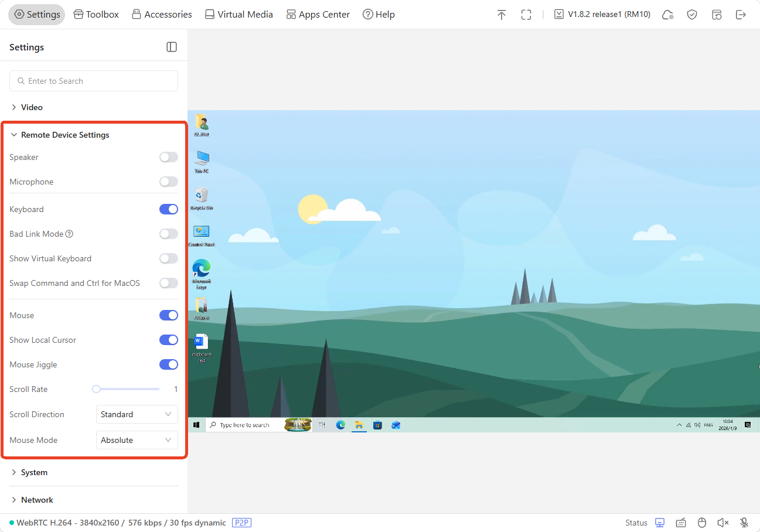
Task: Collapse the Settings sidebar panel icon
Action: (172, 47)
